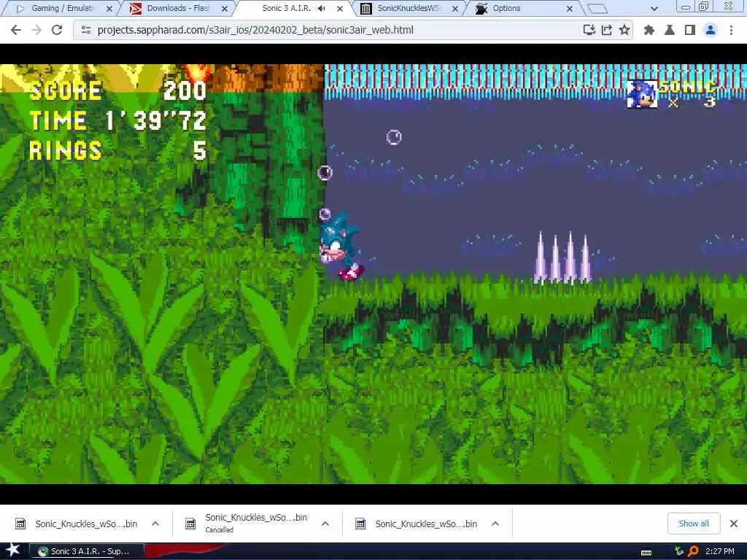Open a new tab button

pyautogui.click(x=597, y=8)
